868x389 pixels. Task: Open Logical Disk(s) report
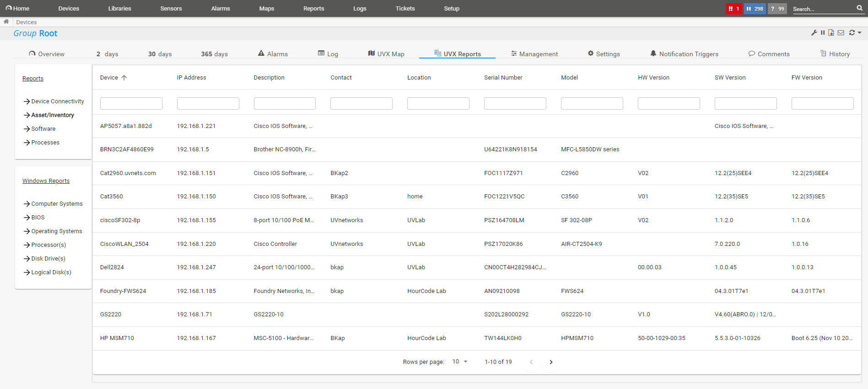click(x=48, y=272)
